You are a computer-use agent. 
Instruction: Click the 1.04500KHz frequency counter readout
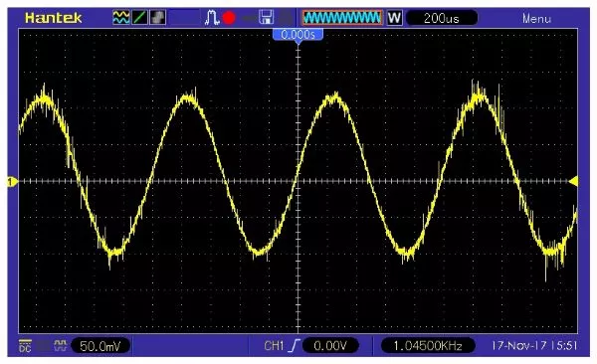coord(428,346)
